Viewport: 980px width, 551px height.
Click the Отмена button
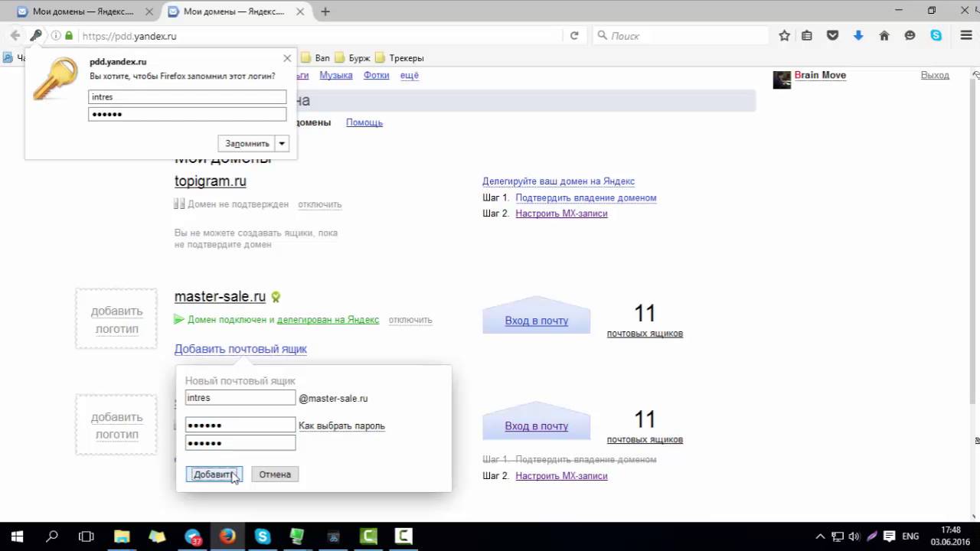coord(275,474)
